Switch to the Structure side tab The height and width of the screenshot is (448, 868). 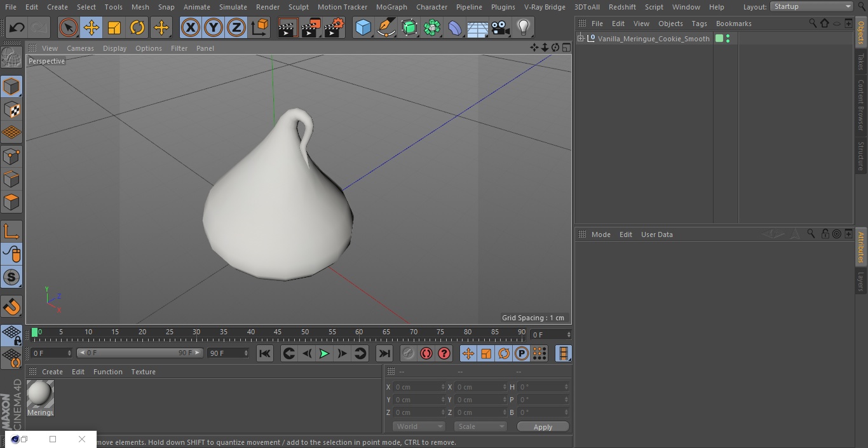pos(861,156)
